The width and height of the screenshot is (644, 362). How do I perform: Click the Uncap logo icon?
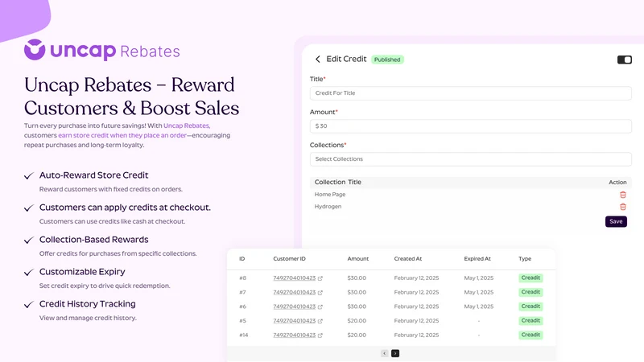coord(35,50)
